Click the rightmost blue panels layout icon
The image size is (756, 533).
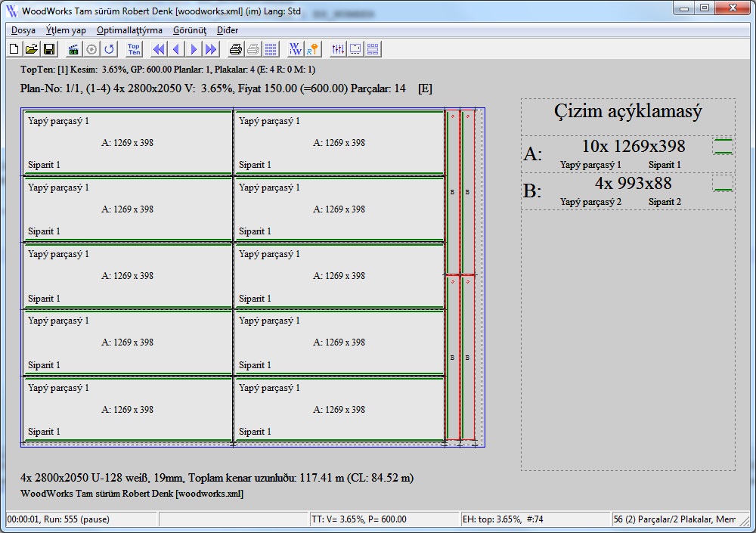[373, 48]
